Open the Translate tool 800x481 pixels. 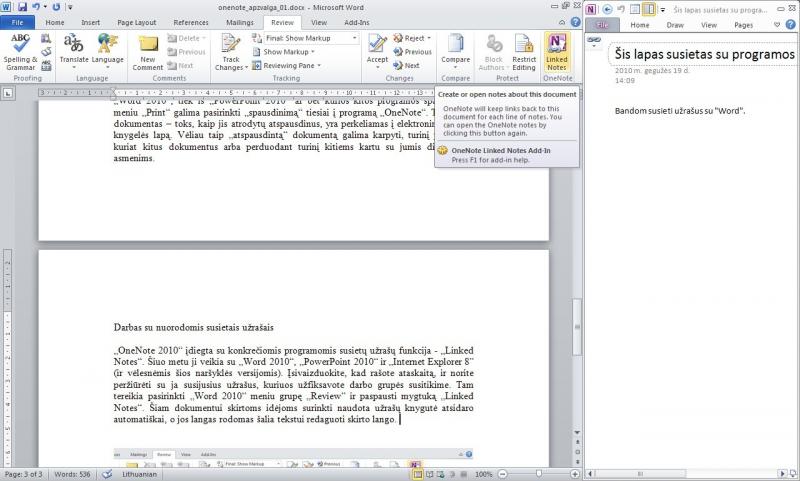pos(74,52)
